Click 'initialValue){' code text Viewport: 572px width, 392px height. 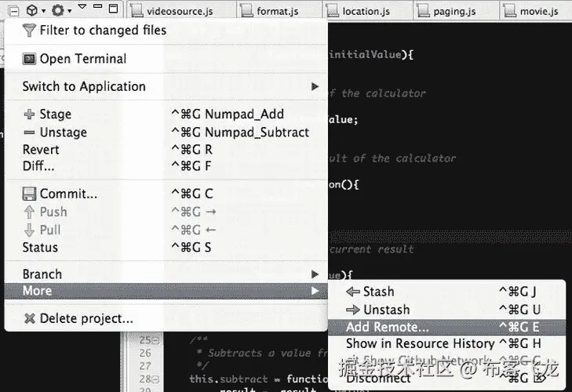(x=371, y=55)
